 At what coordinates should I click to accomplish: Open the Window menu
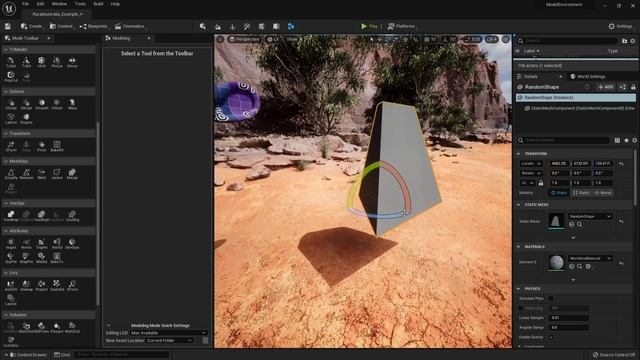click(59, 4)
